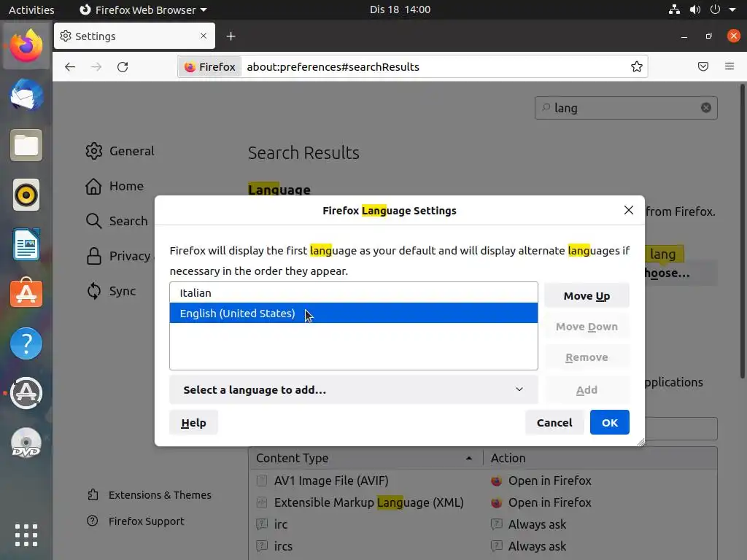Click the Move Up button
747x560 pixels.
tap(587, 296)
